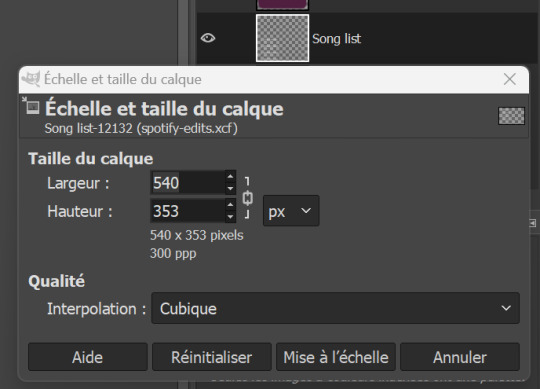Click into the Hauteur input field

pos(188,211)
